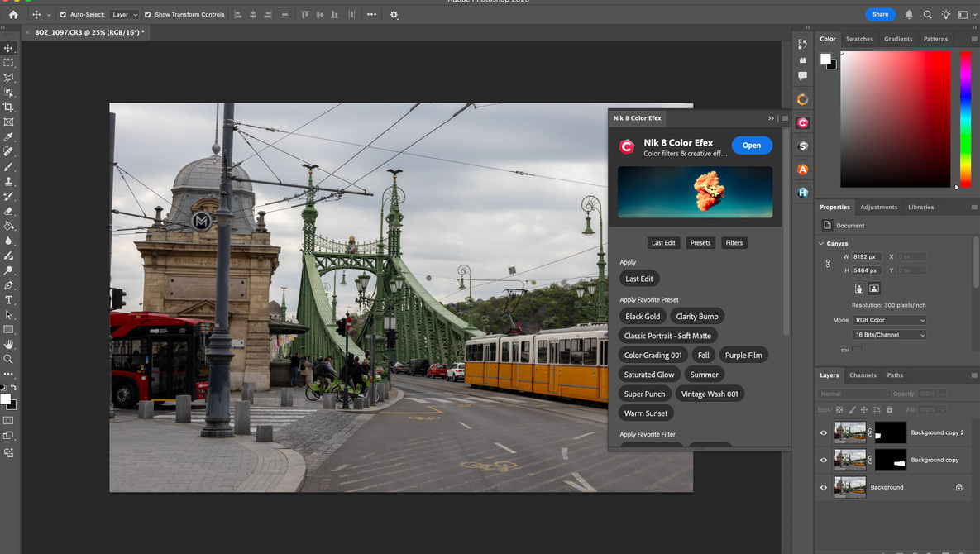Select the Path Selection tool

coord(9,315)
